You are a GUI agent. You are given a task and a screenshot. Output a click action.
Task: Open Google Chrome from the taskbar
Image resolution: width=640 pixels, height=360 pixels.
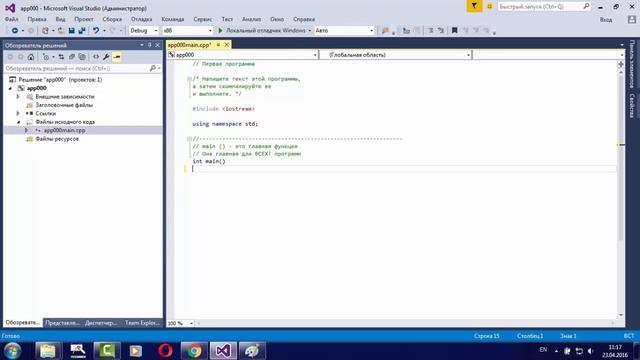click(194, 351)
